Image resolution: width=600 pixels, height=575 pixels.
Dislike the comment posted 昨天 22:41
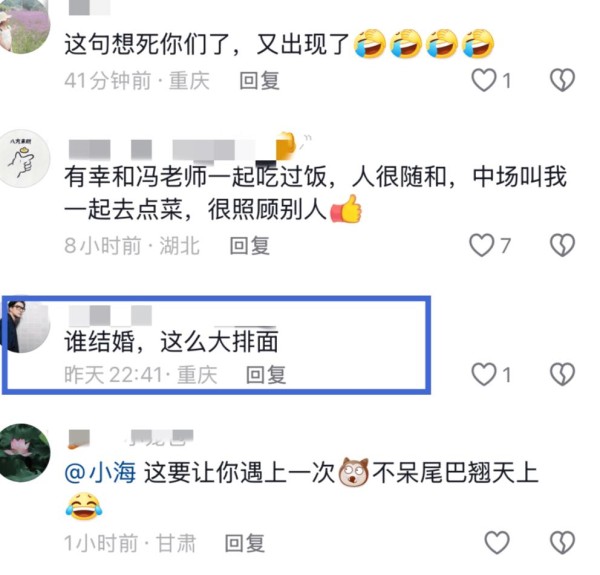pyautogui.click(x=562, y=374)
